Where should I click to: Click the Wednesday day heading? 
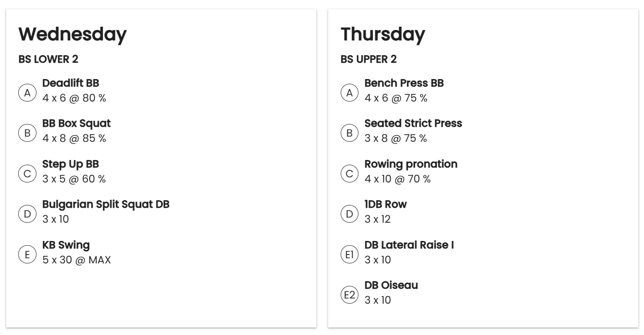(x=72, y=34)
